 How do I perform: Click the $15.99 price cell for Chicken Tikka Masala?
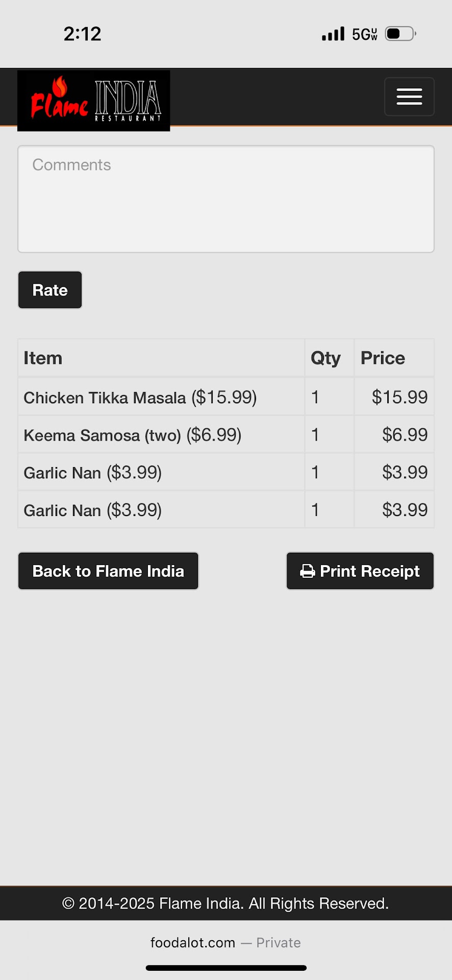399,397
